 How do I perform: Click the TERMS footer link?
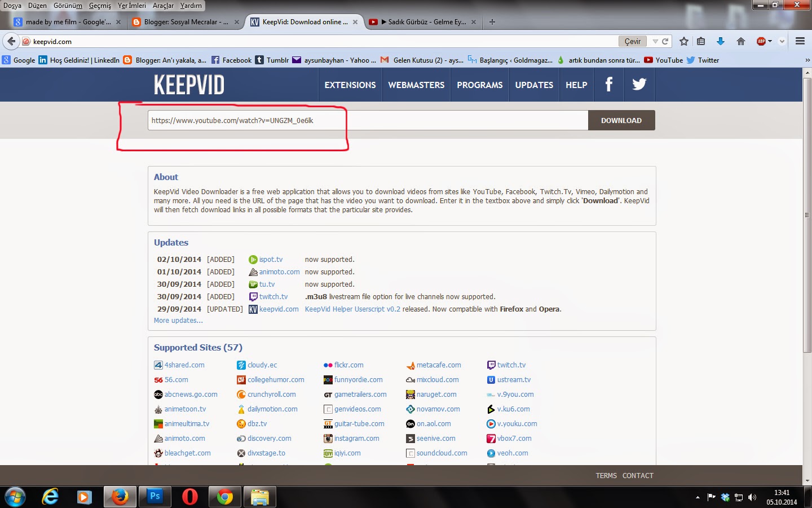pyautogui.click(x=606, y=476)
